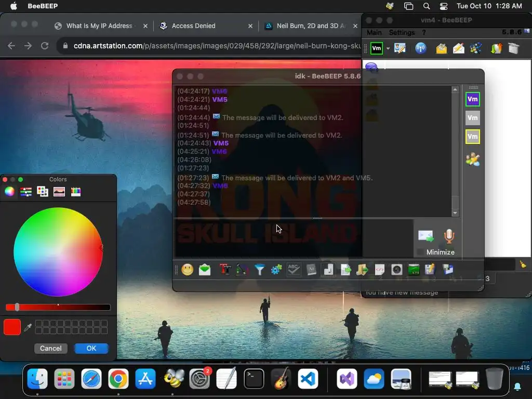532x399 pixels.
Task: Click the browser back arrow
Action: tap(11, 46)
